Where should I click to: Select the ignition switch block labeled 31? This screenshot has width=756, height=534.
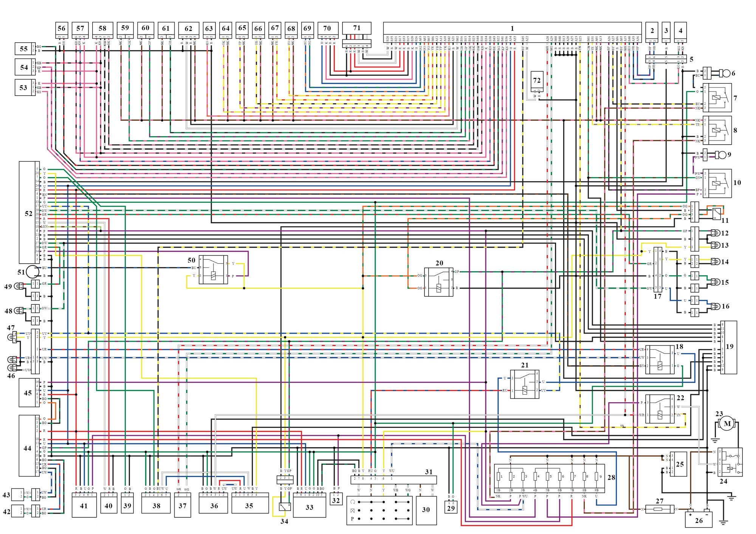[x=393, y=480]
